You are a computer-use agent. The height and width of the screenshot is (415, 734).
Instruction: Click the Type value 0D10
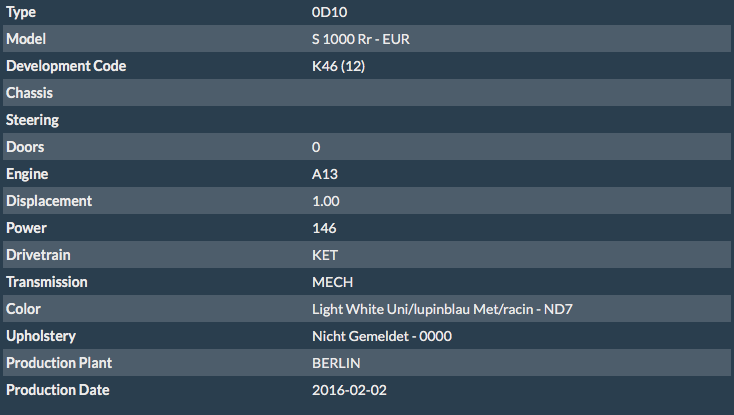[329, 12]
